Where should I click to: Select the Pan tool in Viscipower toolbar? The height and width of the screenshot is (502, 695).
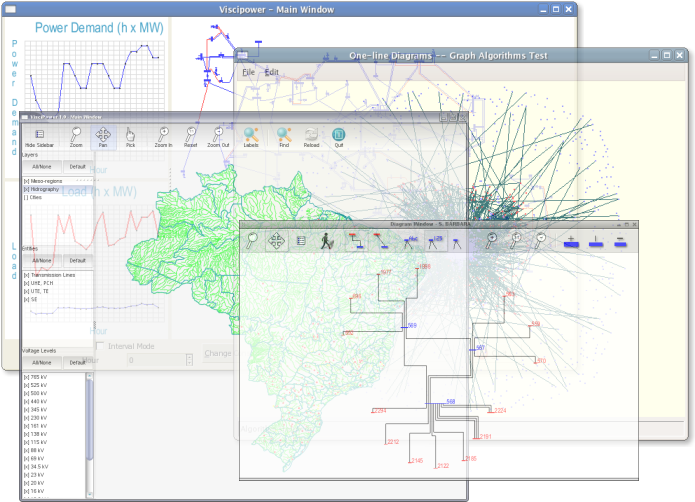[x=103, y=137]
